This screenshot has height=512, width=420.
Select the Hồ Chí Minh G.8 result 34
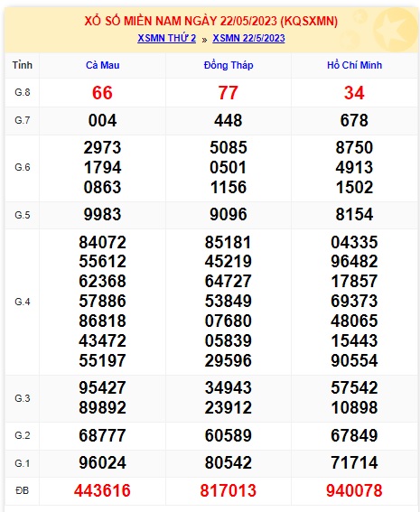point(354,93)
